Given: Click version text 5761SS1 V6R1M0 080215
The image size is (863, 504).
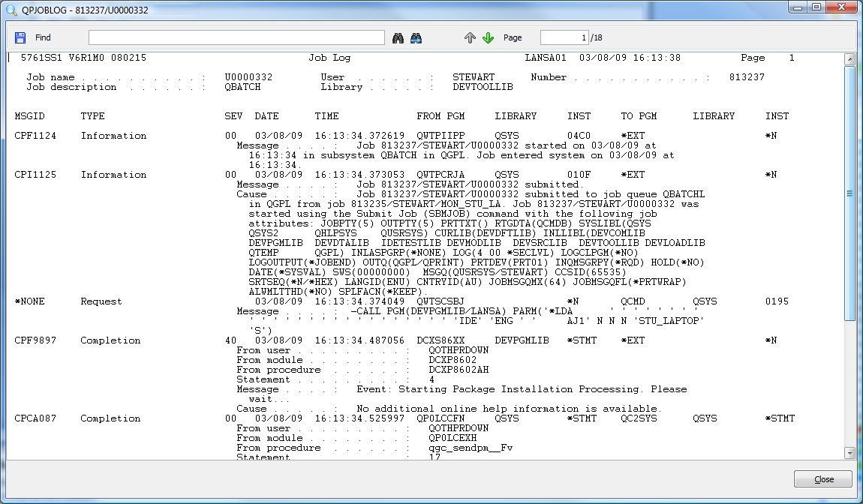Looking at the screenshot, I should coord(83,58).
